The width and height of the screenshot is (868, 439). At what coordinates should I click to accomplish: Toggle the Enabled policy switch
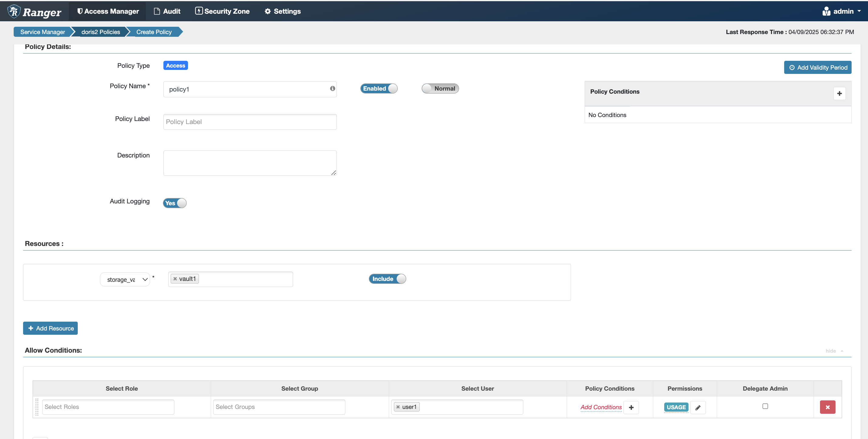[x=379, y=88]
